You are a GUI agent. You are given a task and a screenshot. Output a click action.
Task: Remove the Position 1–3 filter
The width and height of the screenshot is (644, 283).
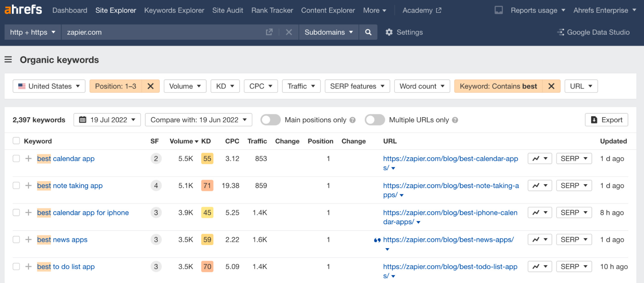pos(150,86)
